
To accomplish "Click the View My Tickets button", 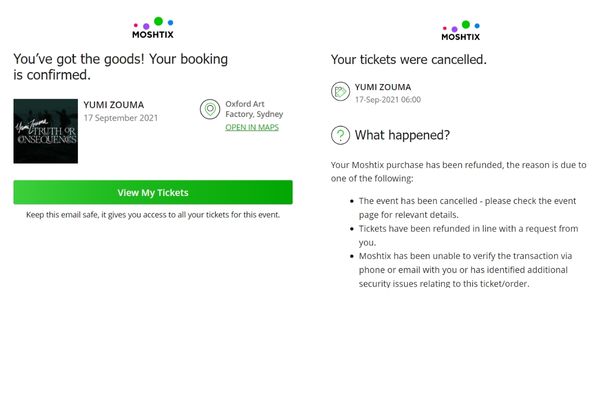I will 153,192.
